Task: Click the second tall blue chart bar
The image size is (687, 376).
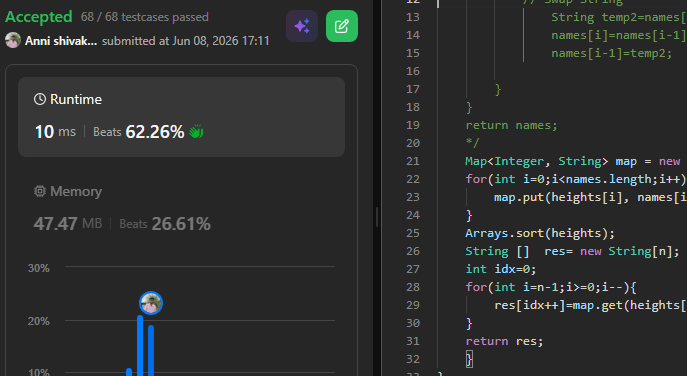Action: pyautogui.click(x=151, y=350)
